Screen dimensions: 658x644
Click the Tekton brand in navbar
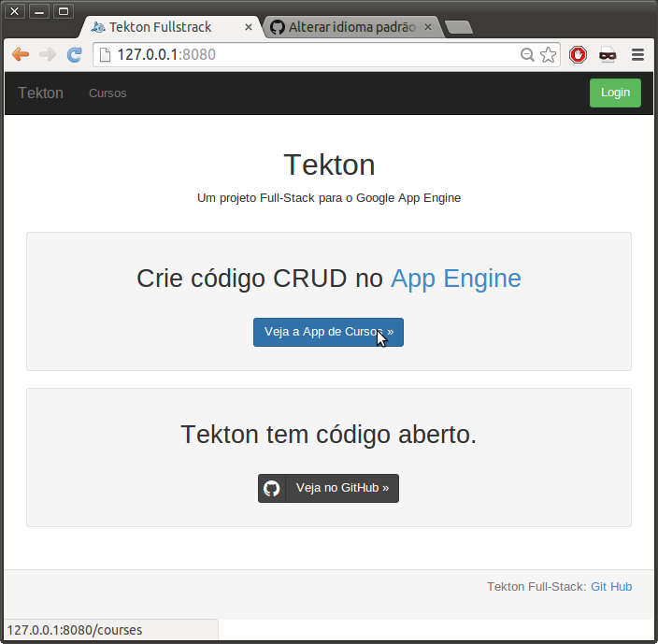pyautogui.click(x=41, y=93)
